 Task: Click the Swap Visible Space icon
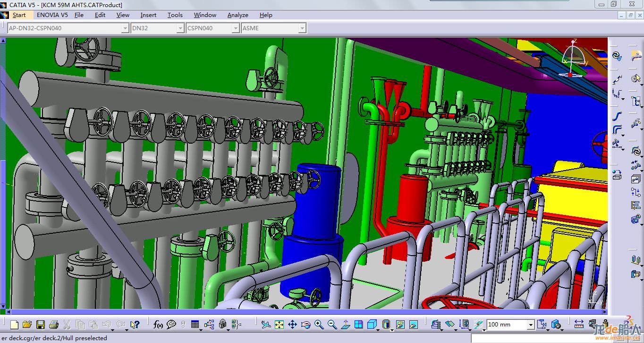pos(414,325)
